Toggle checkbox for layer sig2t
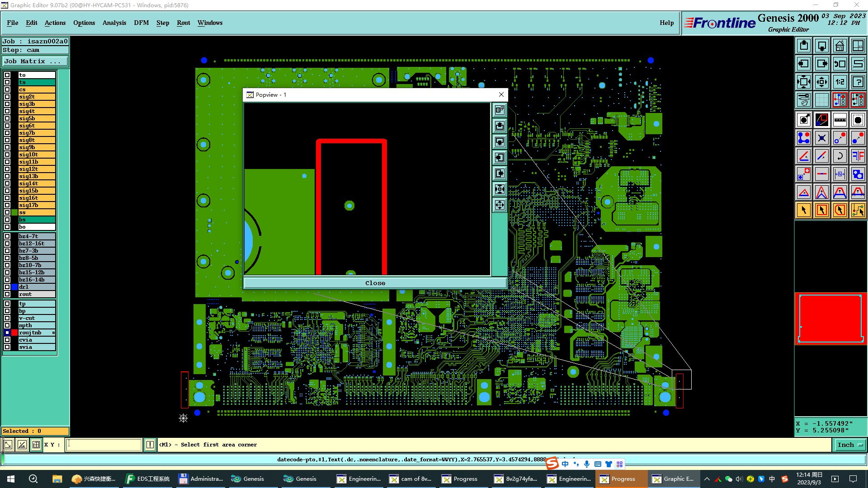This screenshot has height=488, width=868. [7, 97]
